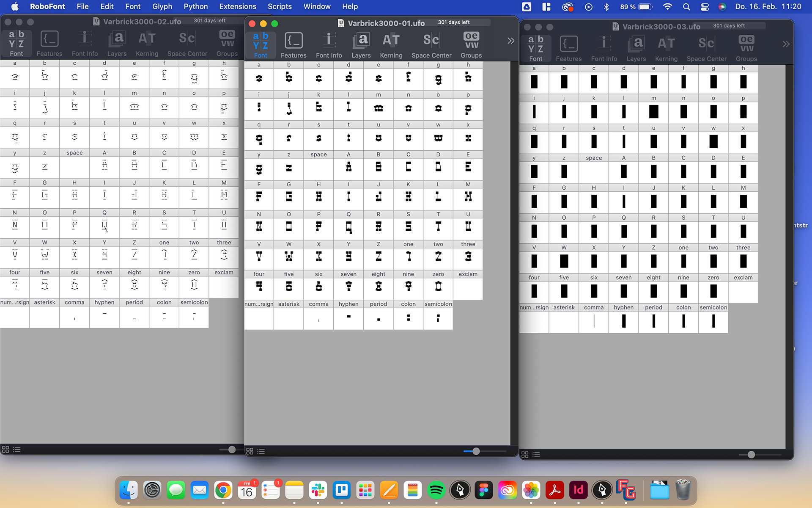
Task: Expand toolbar overflow chevron in Varbrick3000-03
Action: tap(786, 44)
